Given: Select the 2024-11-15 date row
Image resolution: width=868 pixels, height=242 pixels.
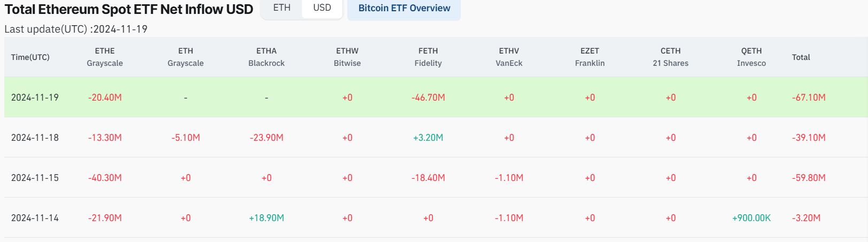Looking at the screenshot, I should (35, 178).
